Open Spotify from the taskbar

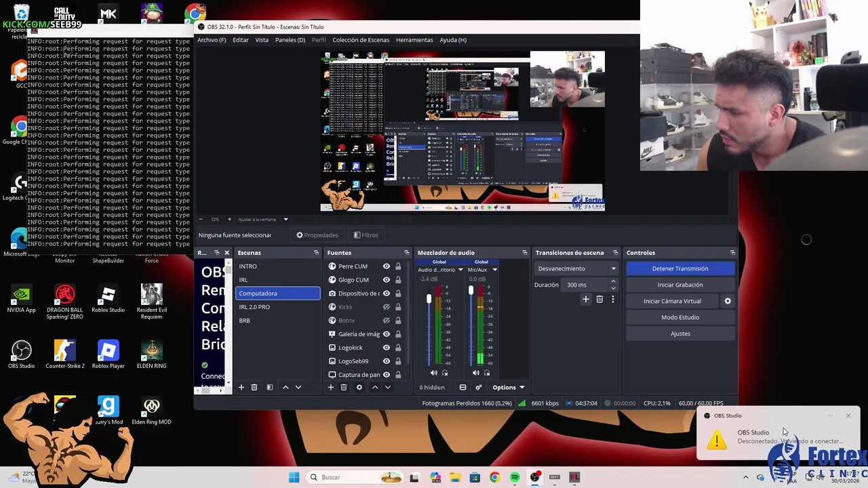pos(515,477)
